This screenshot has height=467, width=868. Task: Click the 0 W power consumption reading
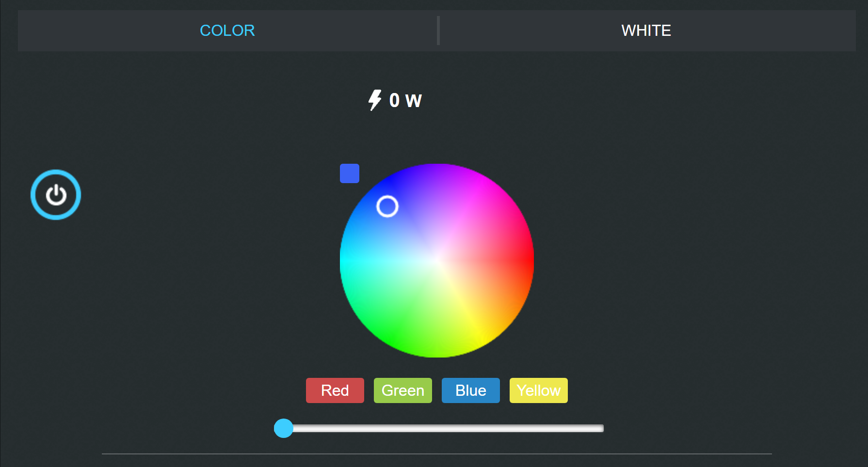[405, 100]
